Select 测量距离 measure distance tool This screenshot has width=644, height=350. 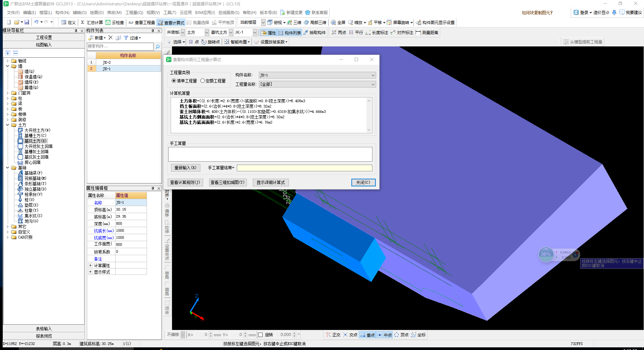[427, 32]
